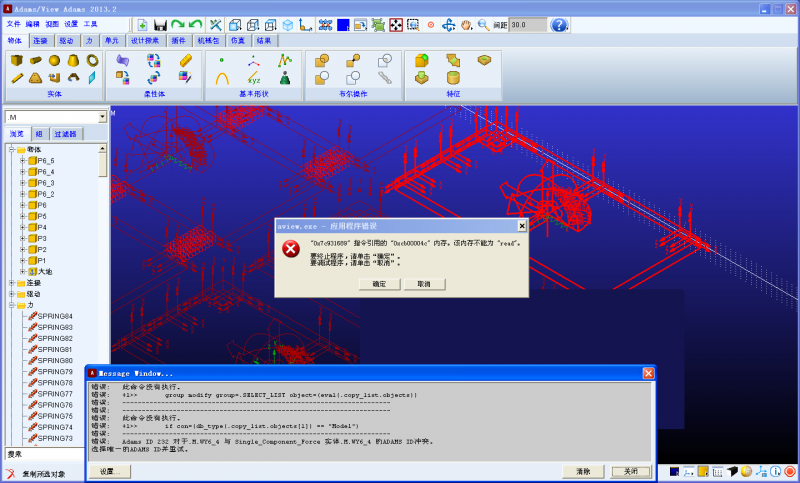Create a cylinder solid in the ribbon
Screen dimensions: 800x483
coord(36,61)
